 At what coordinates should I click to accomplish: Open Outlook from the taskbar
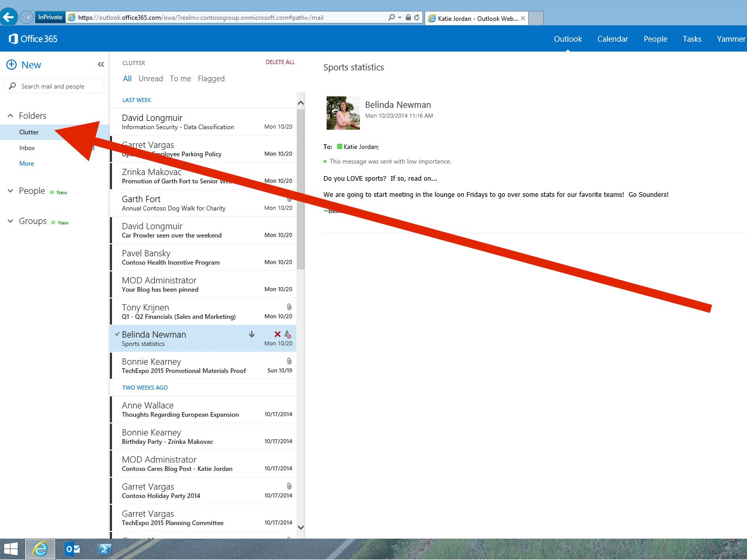click(72, 549)
